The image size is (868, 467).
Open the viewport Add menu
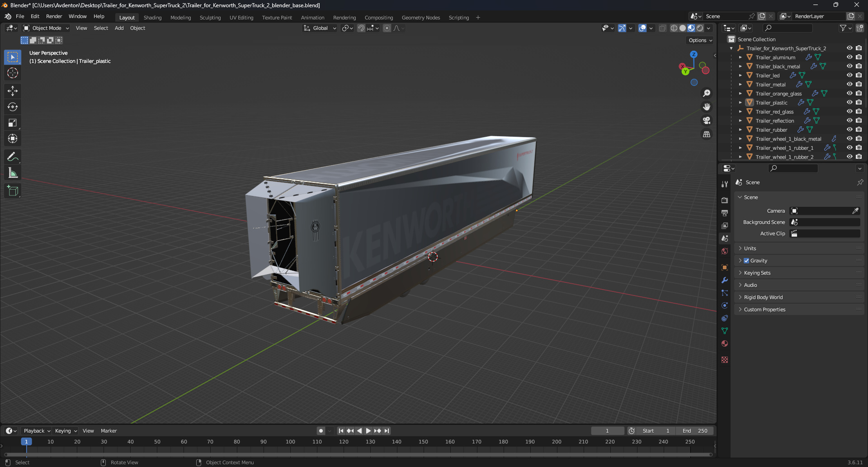pos(119,28)
